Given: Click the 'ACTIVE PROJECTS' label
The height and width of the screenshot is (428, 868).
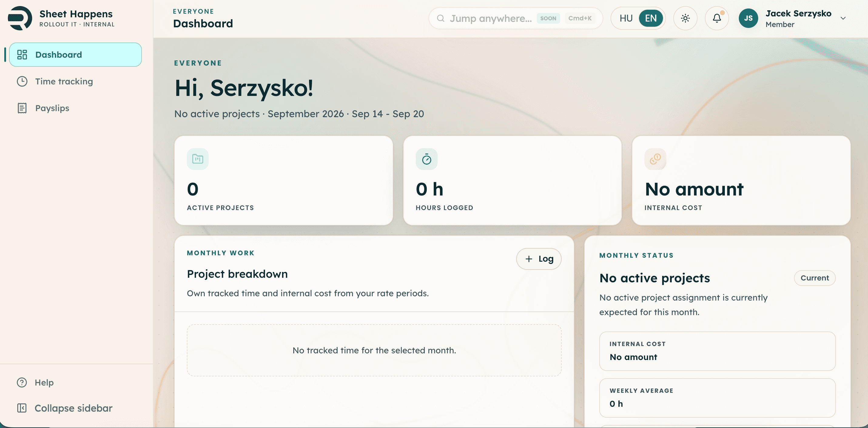Looking at the screenshot, I should tap(220, 208).
